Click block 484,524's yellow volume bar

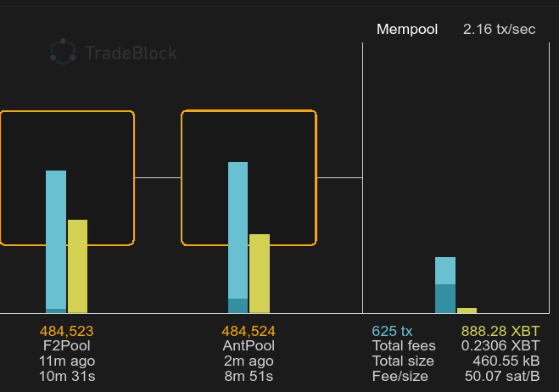[260, 273]
